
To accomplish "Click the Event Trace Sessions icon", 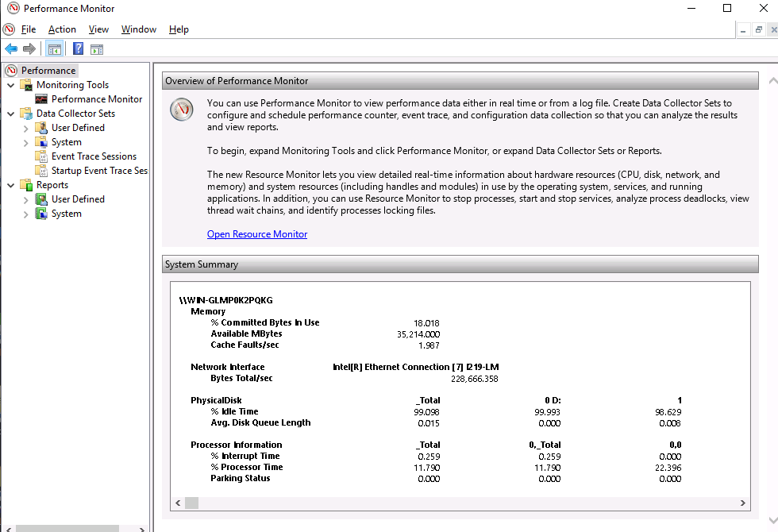I will (x=41, y=156).
